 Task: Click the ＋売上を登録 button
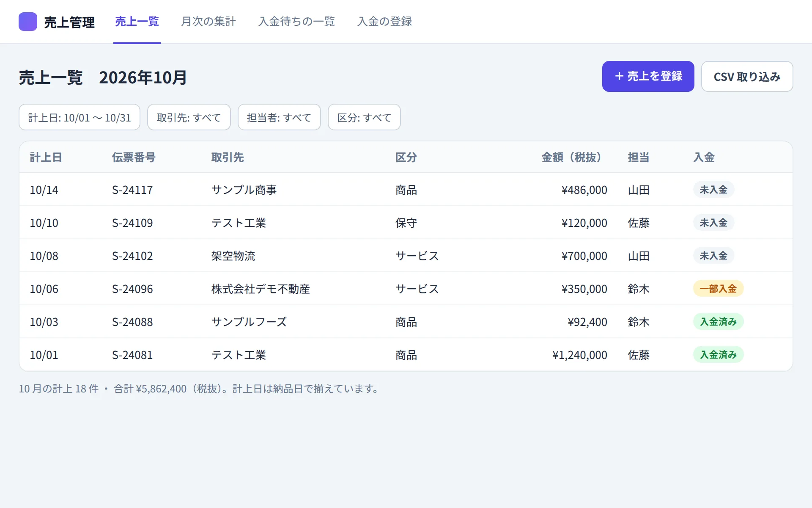click(x=648, y=76)
